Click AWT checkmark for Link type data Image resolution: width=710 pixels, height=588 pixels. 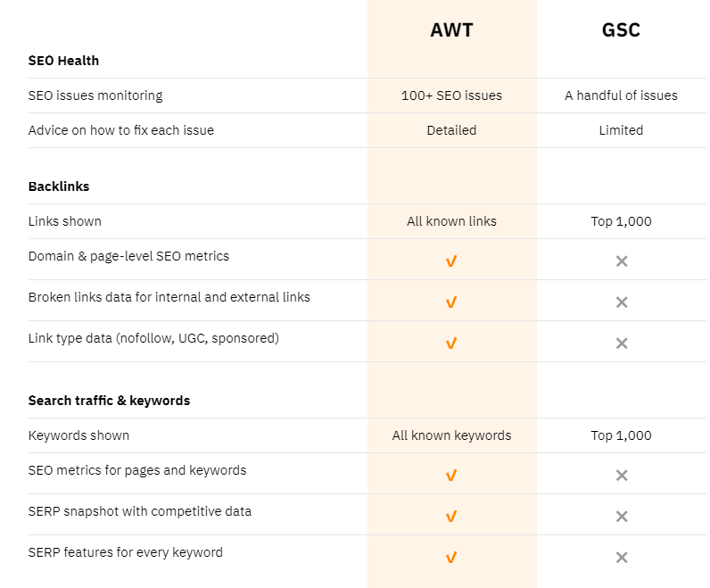point(451,344)
